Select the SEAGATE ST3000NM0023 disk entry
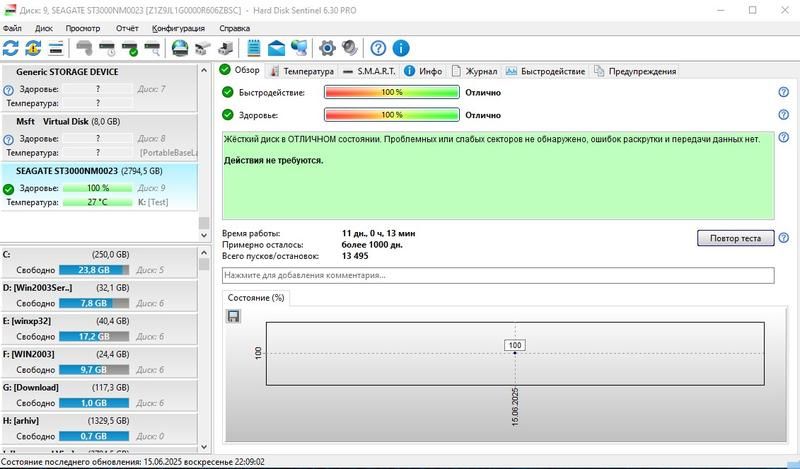Image resolution: width=800 pixels, height=469 pixels. [98, 187]
